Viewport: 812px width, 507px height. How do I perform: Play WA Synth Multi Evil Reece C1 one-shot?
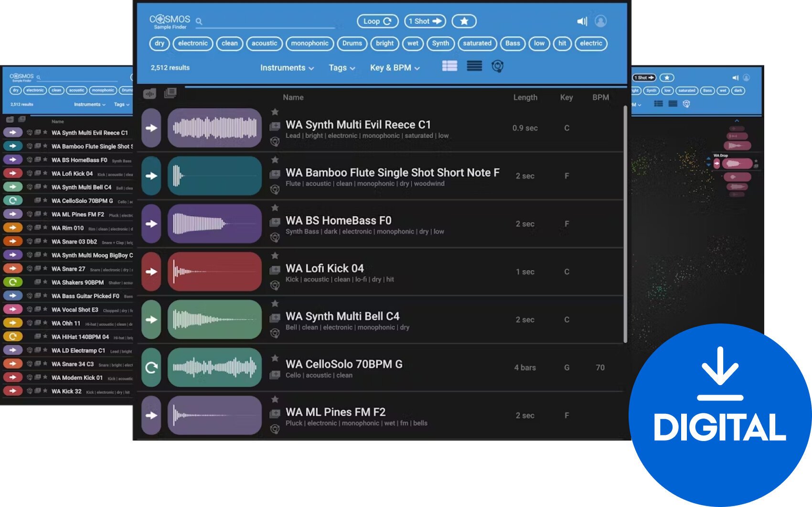coord(151,128)
